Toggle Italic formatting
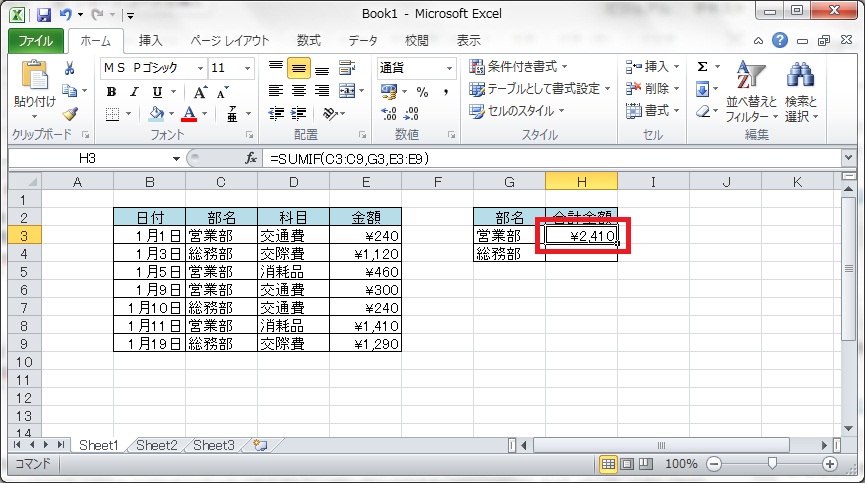The height and width of the screenshot is (483, 865). click(x=134, y=92)
